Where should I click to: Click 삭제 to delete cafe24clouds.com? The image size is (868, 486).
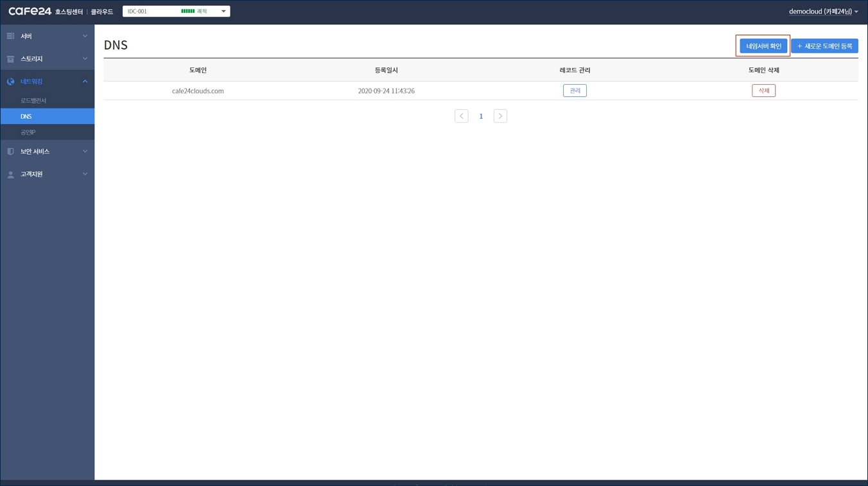point(763,91)
